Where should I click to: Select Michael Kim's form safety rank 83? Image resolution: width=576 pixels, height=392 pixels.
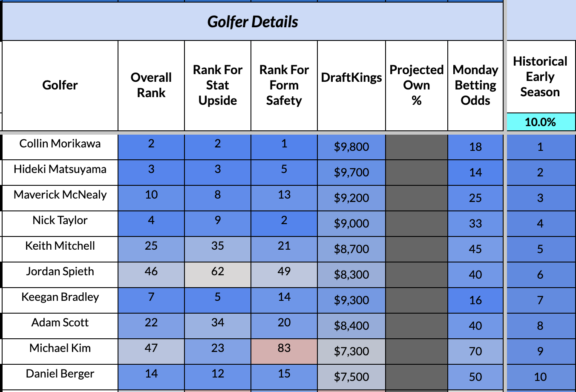284,349
